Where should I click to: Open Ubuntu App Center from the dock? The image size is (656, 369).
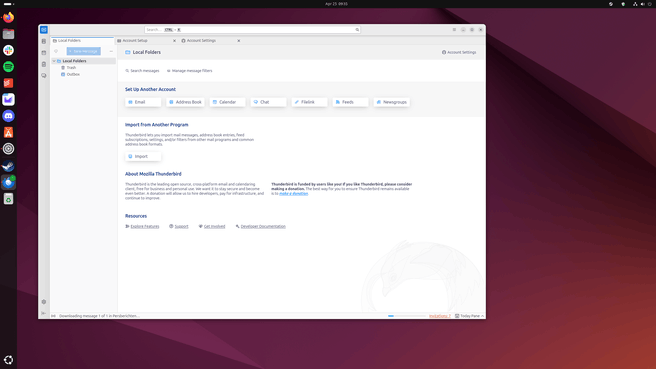tap(8, 132)
